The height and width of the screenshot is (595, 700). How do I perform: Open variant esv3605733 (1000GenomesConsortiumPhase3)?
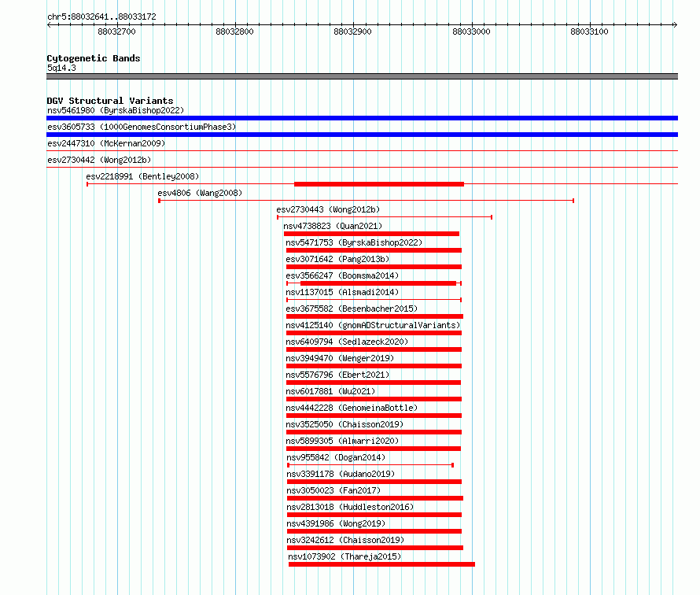click(142, 127)
